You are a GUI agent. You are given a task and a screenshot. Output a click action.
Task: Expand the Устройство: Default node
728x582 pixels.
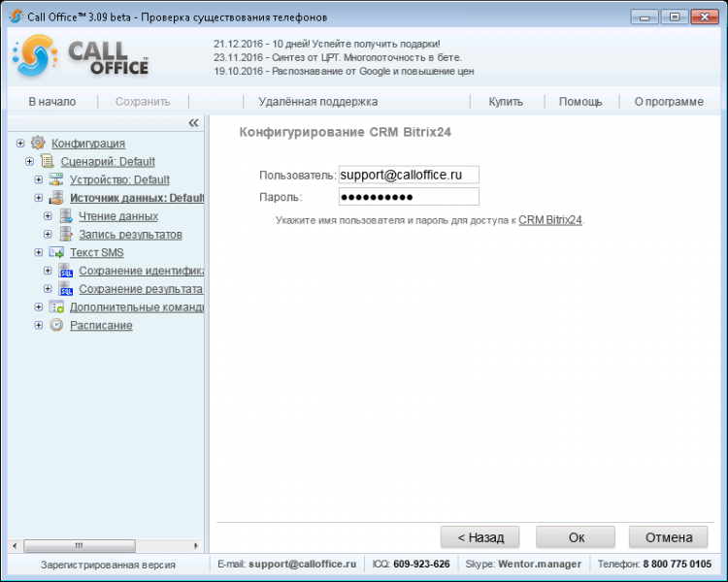[39, 179]
